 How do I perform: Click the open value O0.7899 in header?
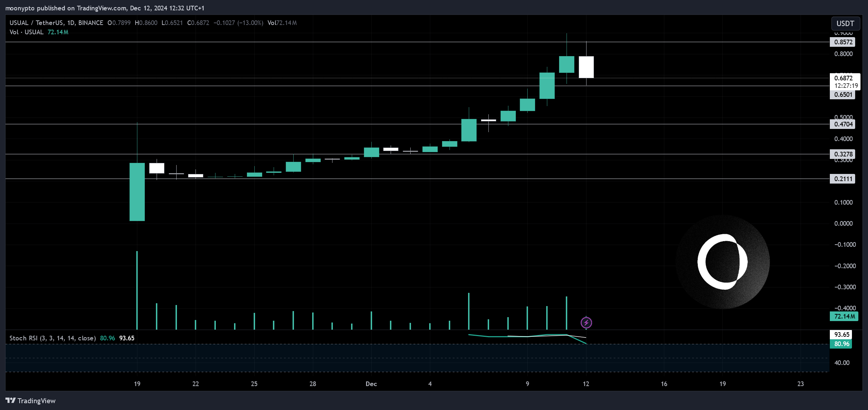119,23
